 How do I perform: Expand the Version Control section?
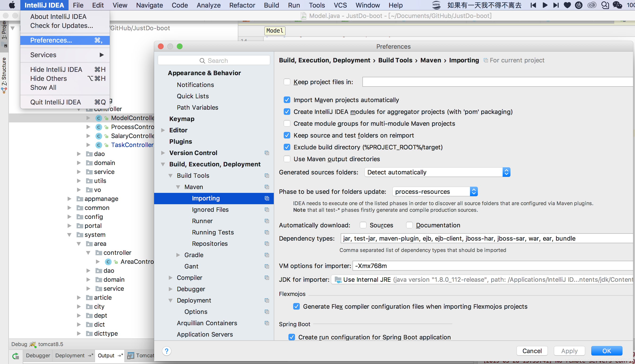163,153
